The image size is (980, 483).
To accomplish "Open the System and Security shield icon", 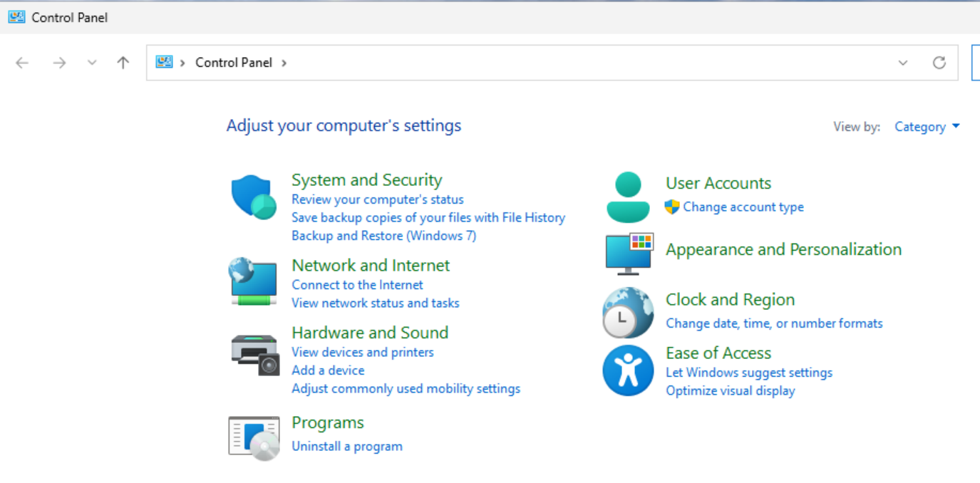I will tap(254, 197).
